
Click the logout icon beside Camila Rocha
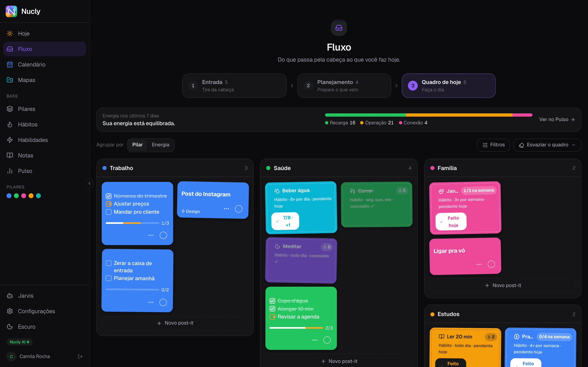pyautogui.click(x=80, y=356)
